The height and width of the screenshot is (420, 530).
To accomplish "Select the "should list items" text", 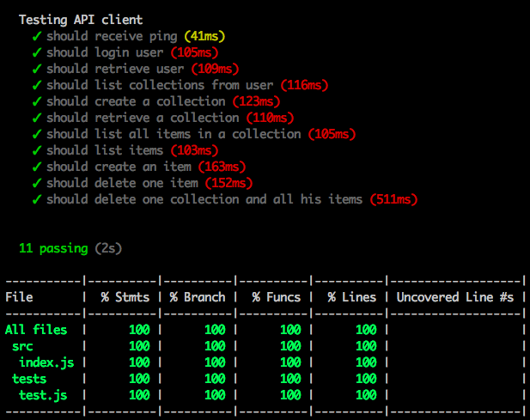I will (x=105, y=150).
